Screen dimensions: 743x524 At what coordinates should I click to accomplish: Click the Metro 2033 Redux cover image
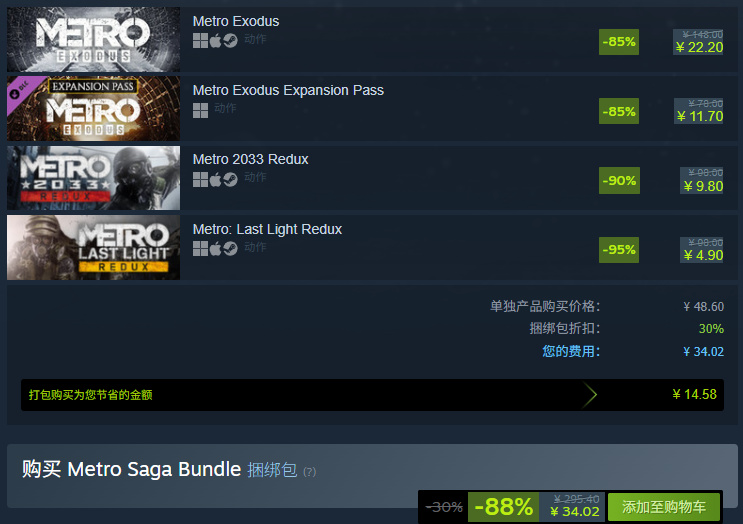click(93, 178)
